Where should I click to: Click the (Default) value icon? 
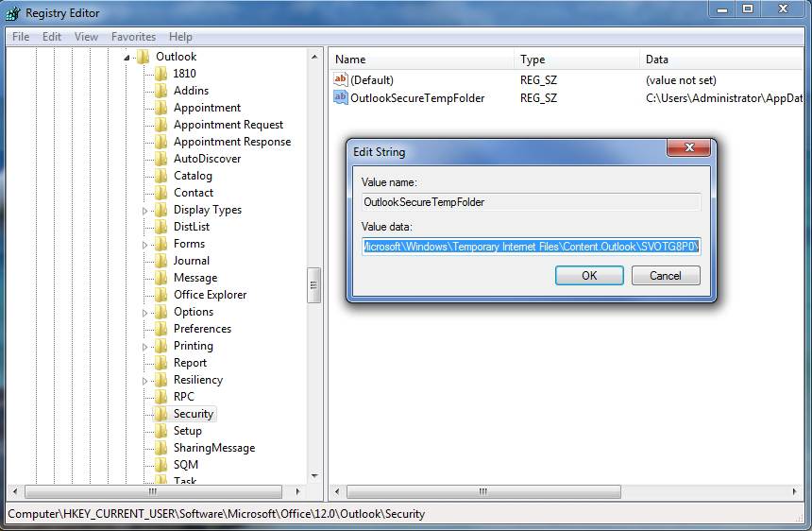tap(341, 80)
